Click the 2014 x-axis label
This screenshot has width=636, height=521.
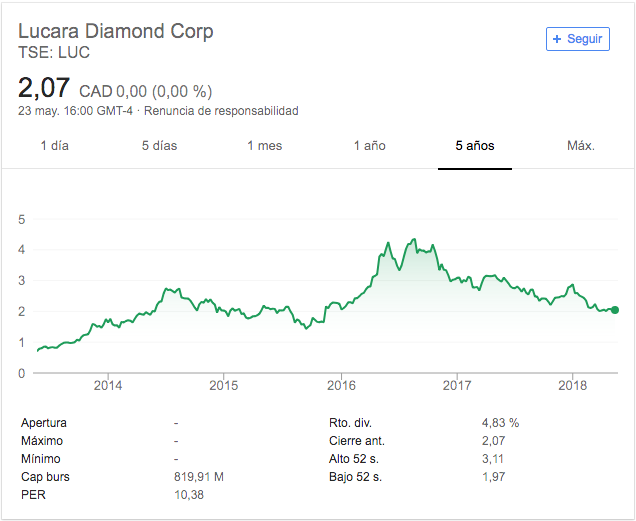(x=108, y=385)
